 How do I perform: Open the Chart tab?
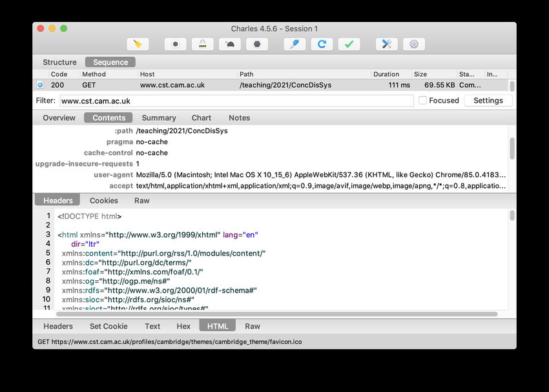click(202, 118)
